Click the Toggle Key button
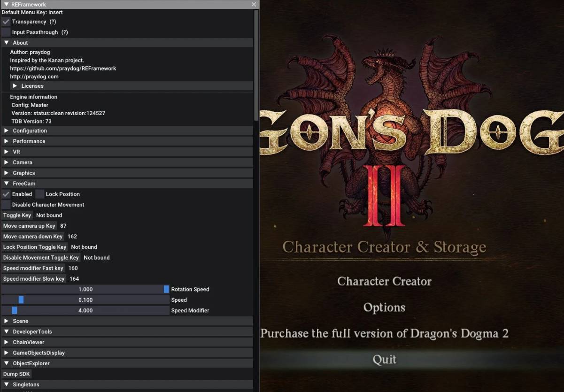The width and height of the screenshot is (564, 392). pos(17,215)
